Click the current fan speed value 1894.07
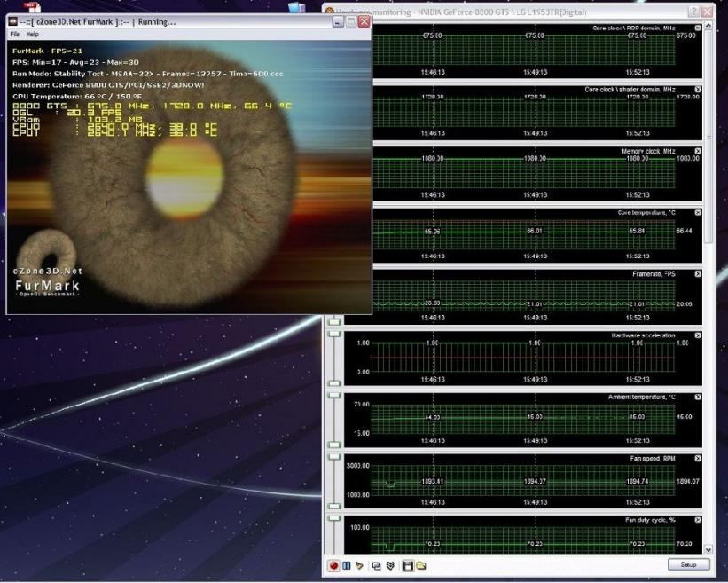 [687, 481]
